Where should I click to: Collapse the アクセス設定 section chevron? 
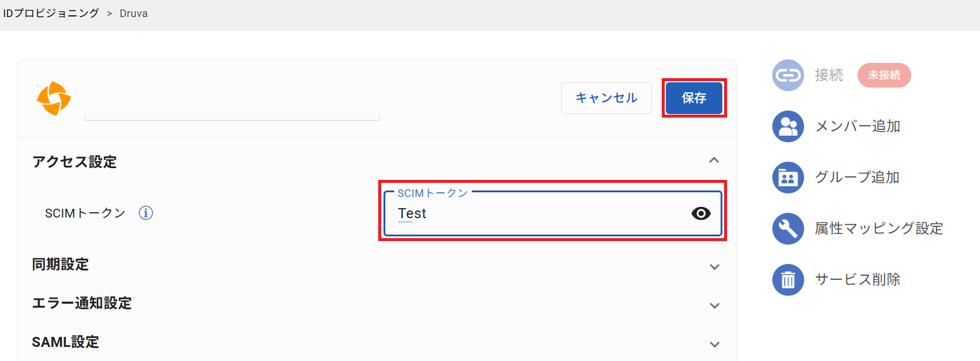(714, 161)
